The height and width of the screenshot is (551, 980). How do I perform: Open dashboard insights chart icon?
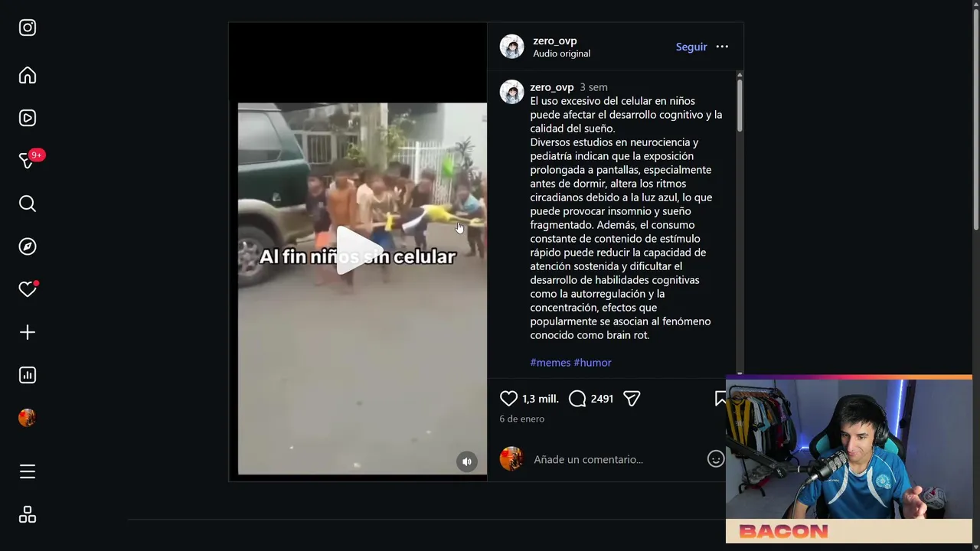tap(28, 375)
